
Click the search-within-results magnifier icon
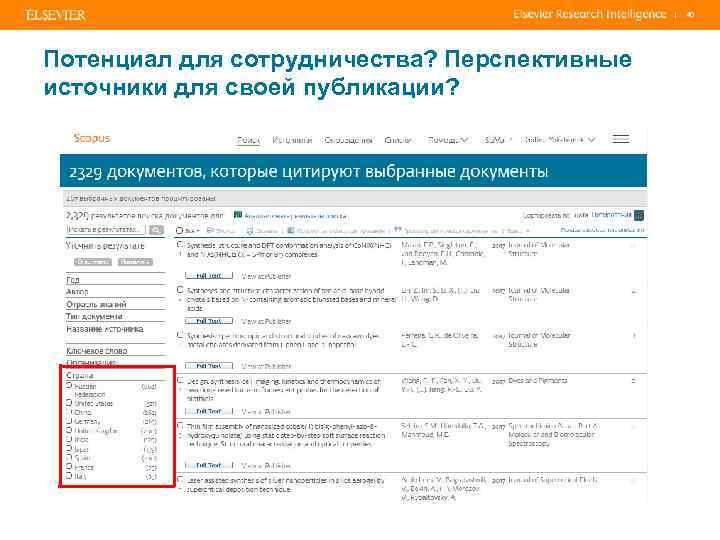tap(156, 230)
